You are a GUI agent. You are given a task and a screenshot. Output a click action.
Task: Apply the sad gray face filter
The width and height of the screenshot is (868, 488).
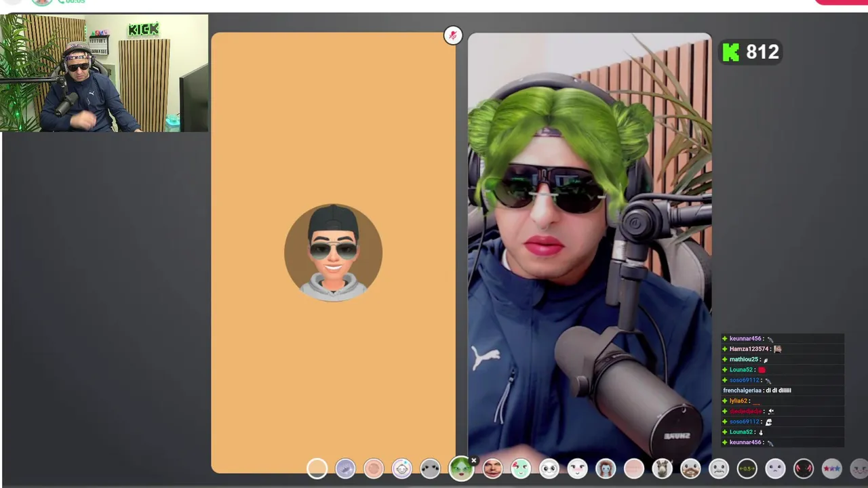click(x=719, y=468)
